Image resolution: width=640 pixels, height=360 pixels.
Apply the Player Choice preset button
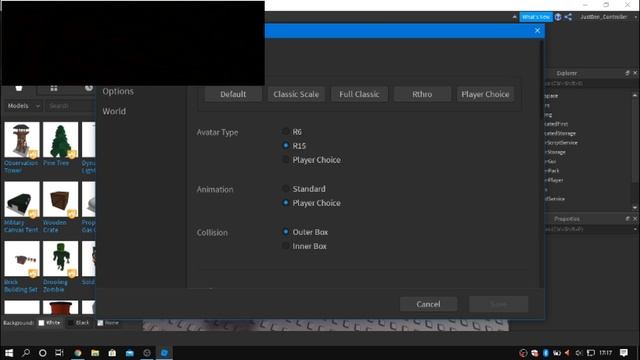click(x=485, y=94)
